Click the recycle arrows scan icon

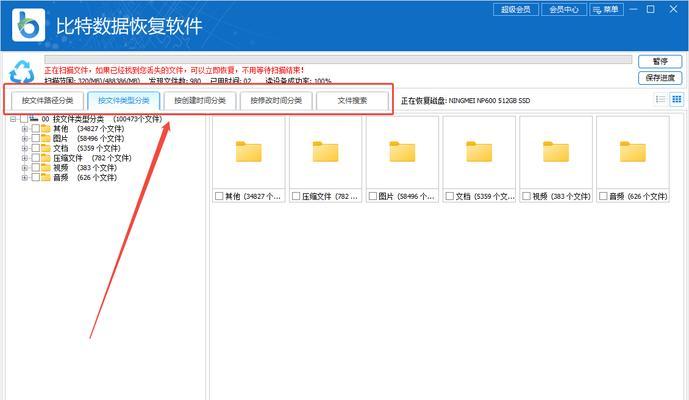(x=22, y=71)
